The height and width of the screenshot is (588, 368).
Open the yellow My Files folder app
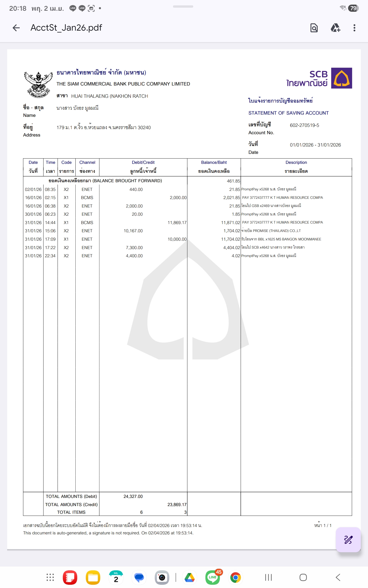click(93, 577)
